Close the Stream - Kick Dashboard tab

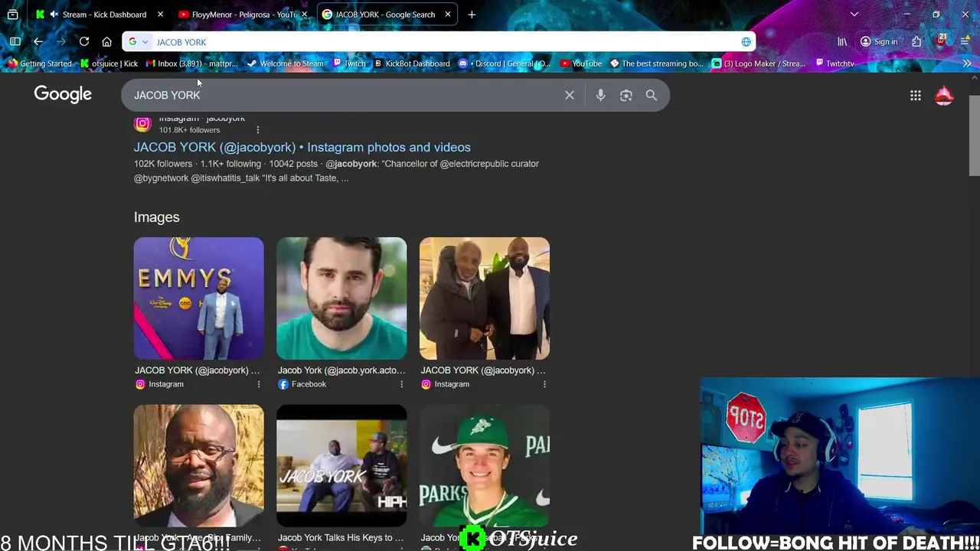pos(160,15)
